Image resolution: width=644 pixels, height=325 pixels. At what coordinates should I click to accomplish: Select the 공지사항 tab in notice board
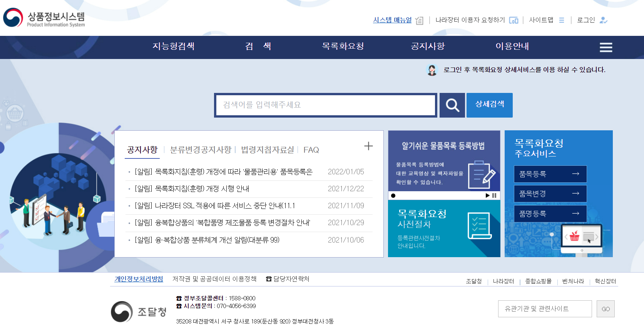[142, 150]
